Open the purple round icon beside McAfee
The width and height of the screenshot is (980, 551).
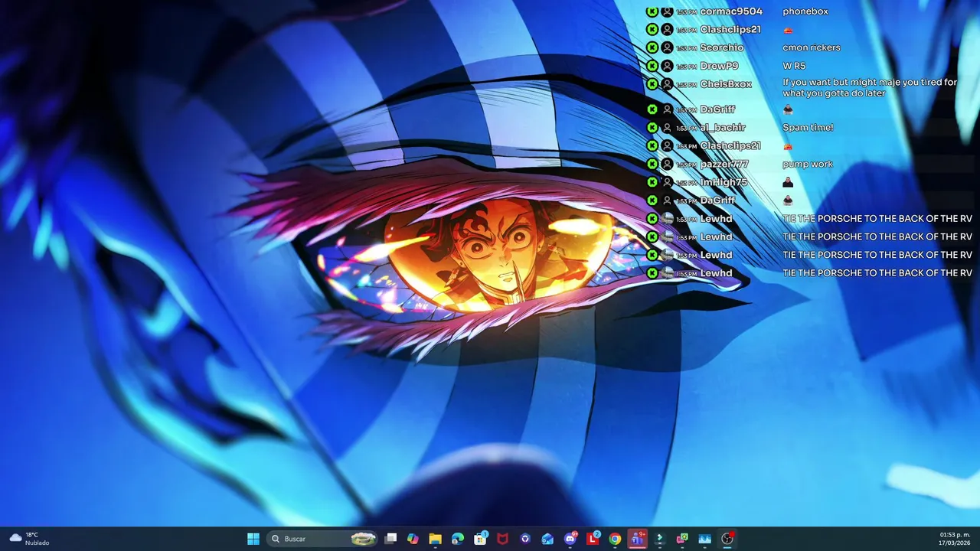click(x=525, y=539)
